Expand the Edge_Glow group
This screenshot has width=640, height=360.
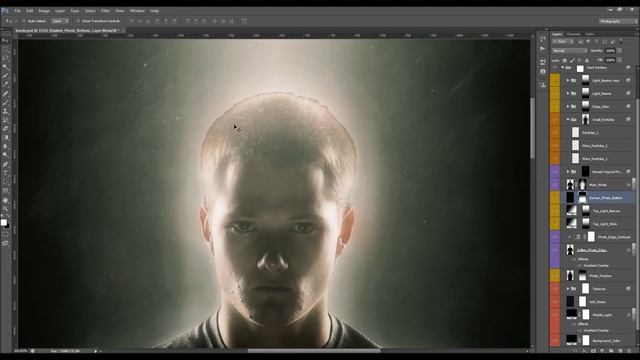tap(568, 107)
